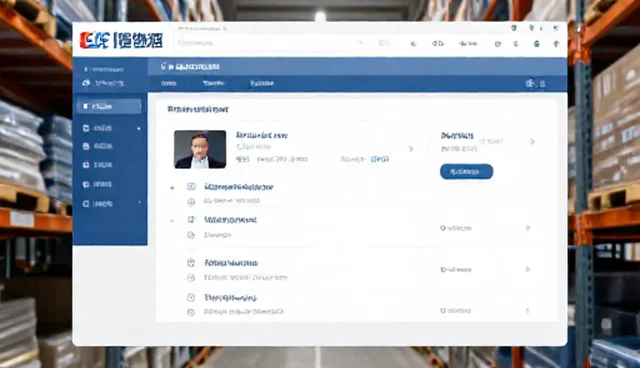Follow the blue link beside the profile details
Screen dimensions: 640x368
coord(380,159)
